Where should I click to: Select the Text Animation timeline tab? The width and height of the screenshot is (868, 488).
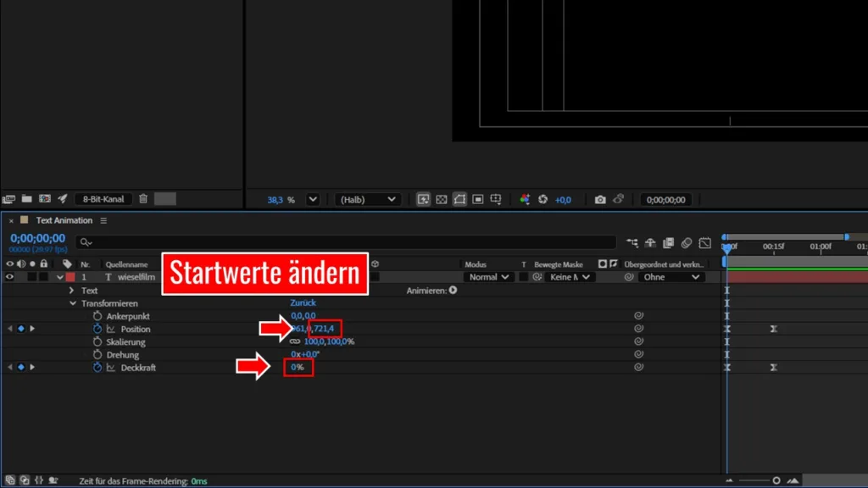[64, 220]
